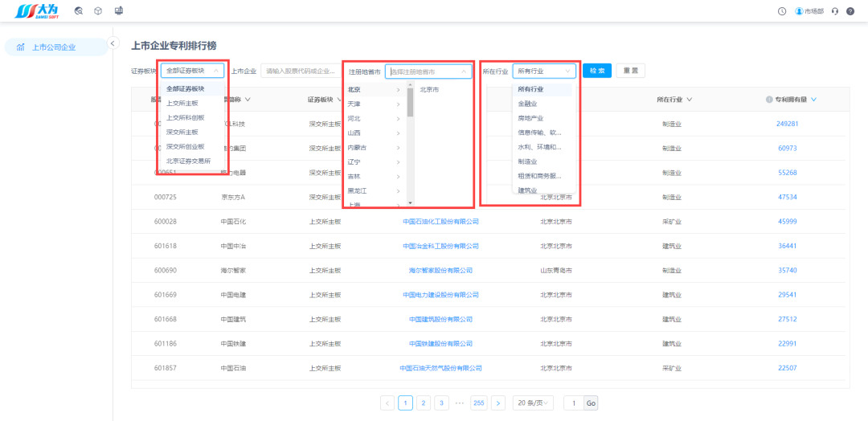
Task: Expand 天津 in the province list
Action: tap(375, 104)
